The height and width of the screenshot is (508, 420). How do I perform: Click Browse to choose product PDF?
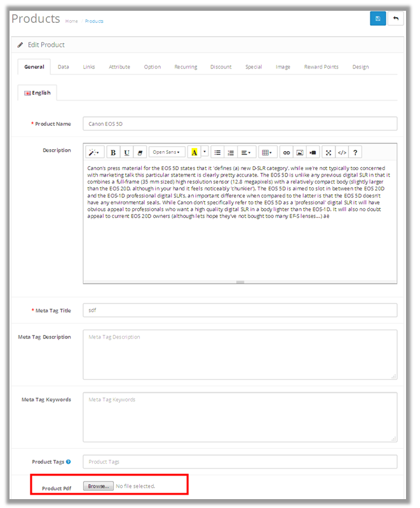click(98, 486)
